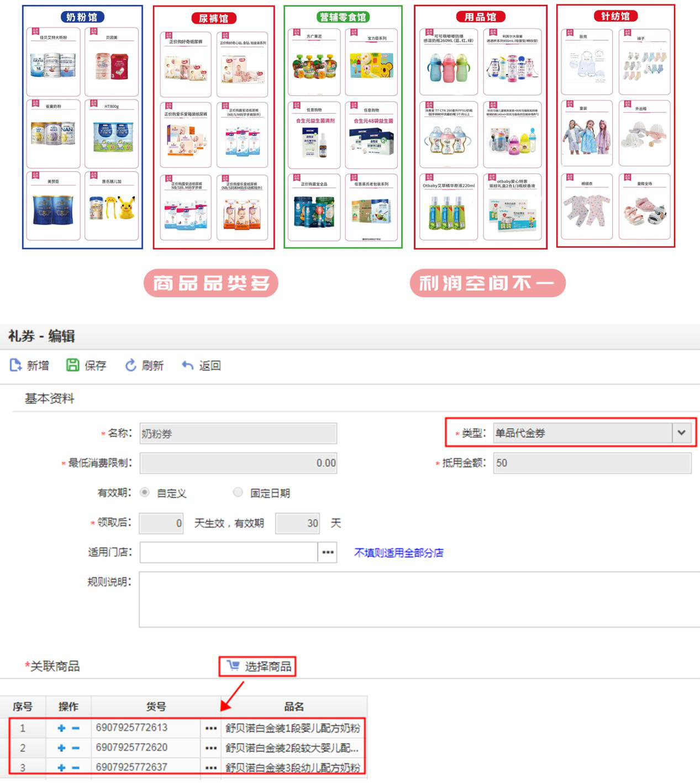Click the 有效期 field showing 30 days

click(x=298, y=523)
